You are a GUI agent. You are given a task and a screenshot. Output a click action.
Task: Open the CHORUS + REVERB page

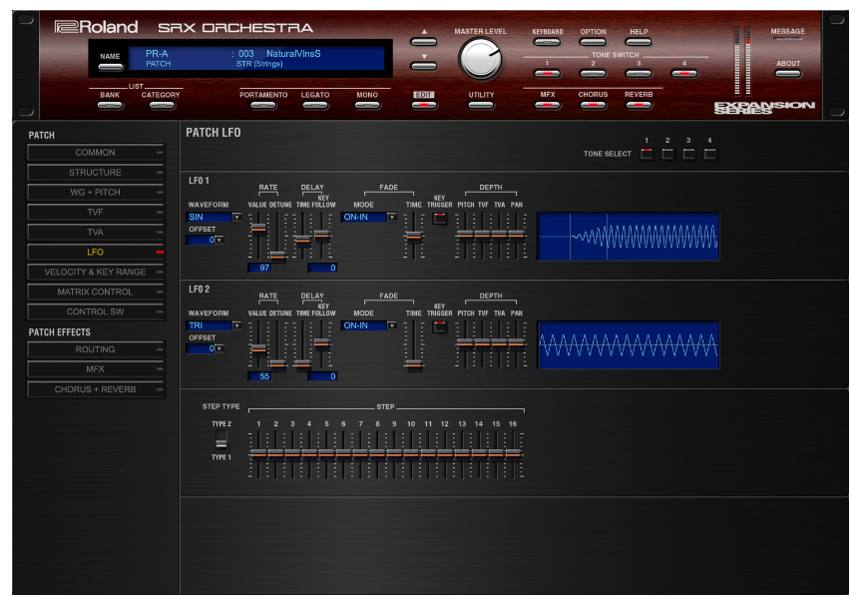pyautogui.click(x=95, y=389)
